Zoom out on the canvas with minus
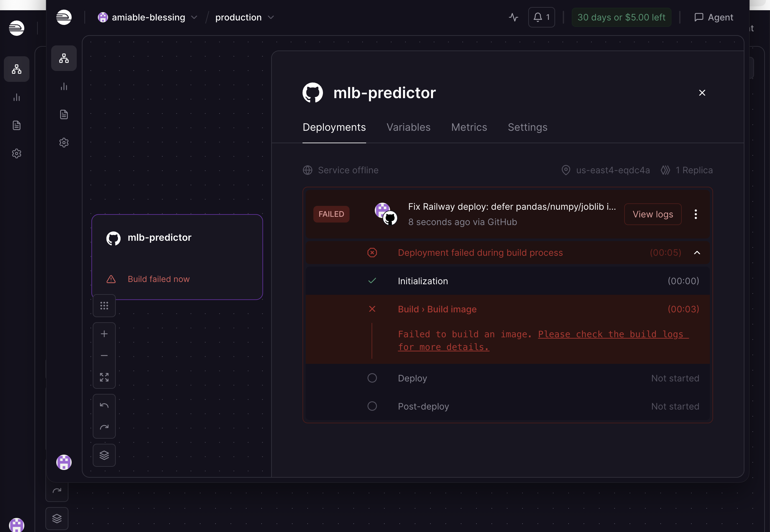 104,356
